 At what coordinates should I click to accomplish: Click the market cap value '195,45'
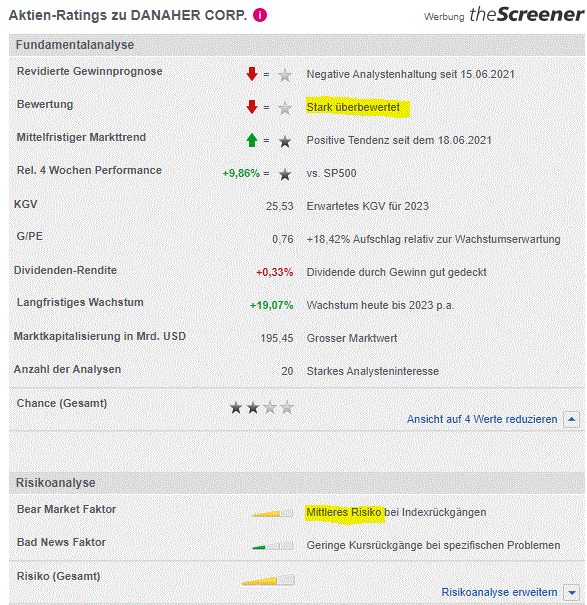click(277, 338)
